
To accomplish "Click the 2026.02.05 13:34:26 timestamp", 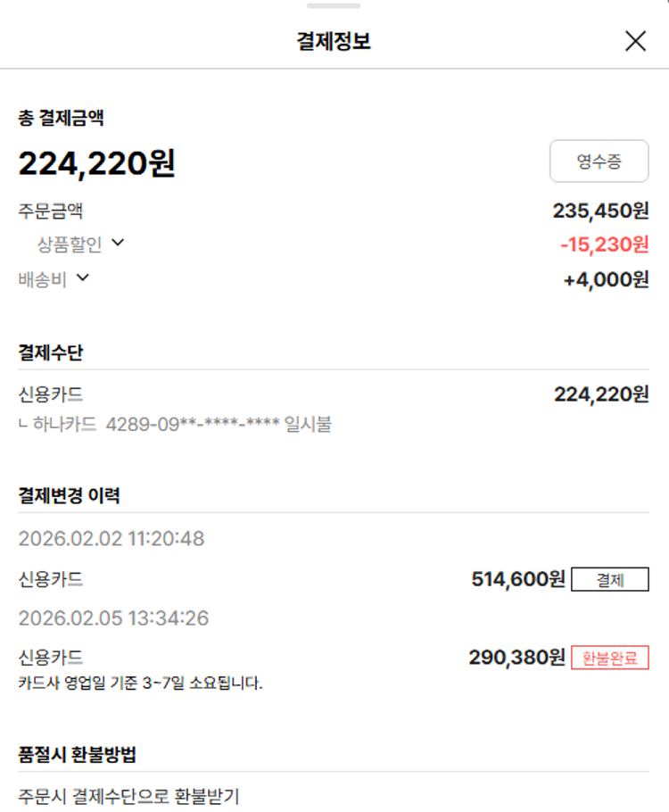I will coord(113,618).
